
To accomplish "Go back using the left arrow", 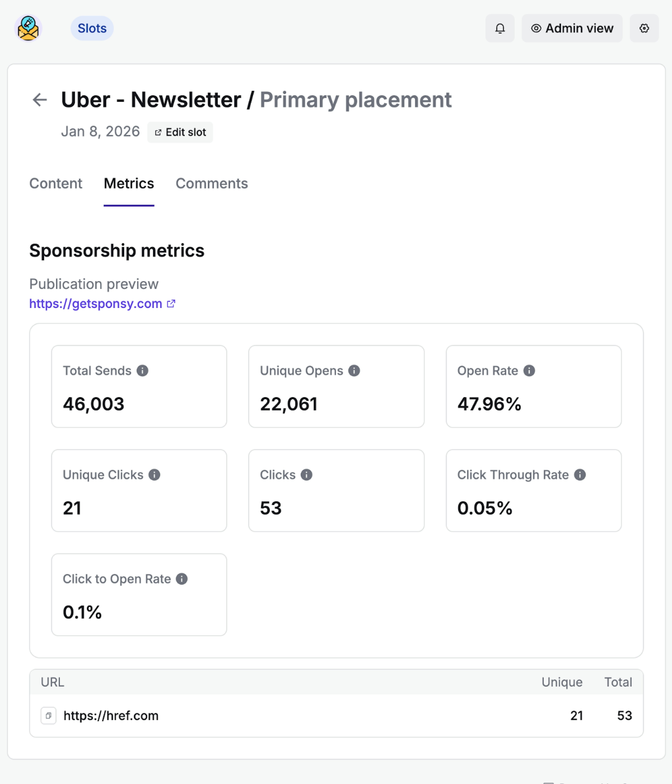I will click(x=40, y=100).
